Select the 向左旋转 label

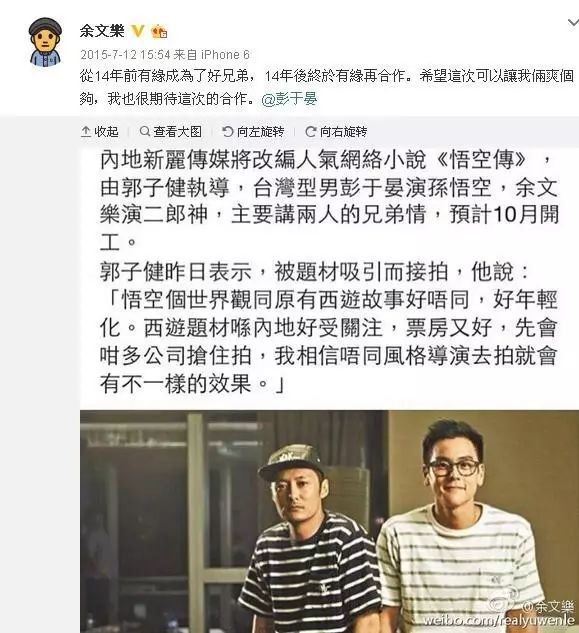click(260, 132)
